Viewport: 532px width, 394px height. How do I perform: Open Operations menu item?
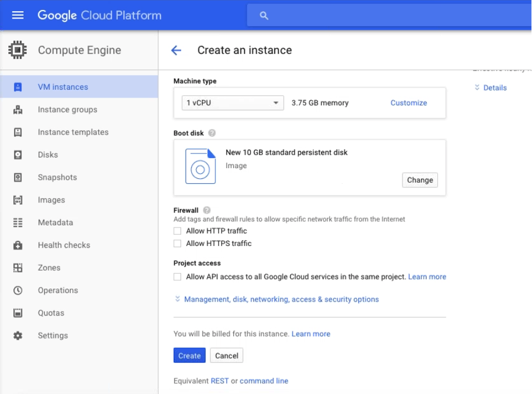pos(79,290)
